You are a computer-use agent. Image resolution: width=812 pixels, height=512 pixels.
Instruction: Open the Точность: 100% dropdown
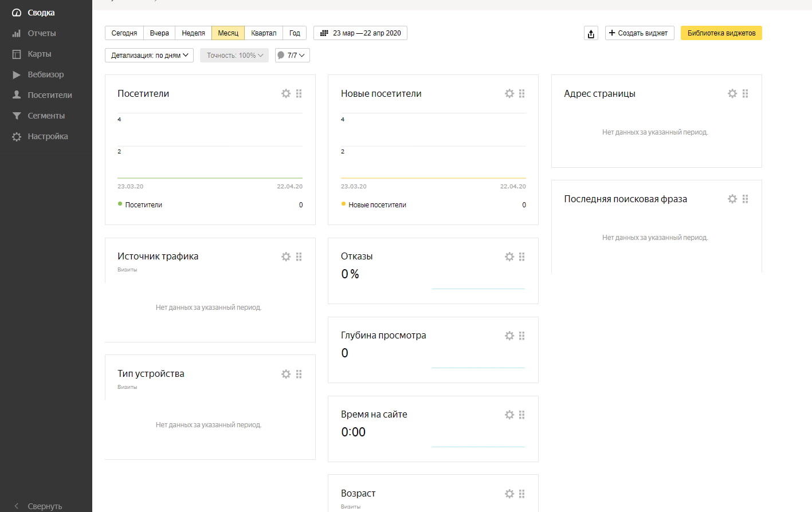(234, 56)
